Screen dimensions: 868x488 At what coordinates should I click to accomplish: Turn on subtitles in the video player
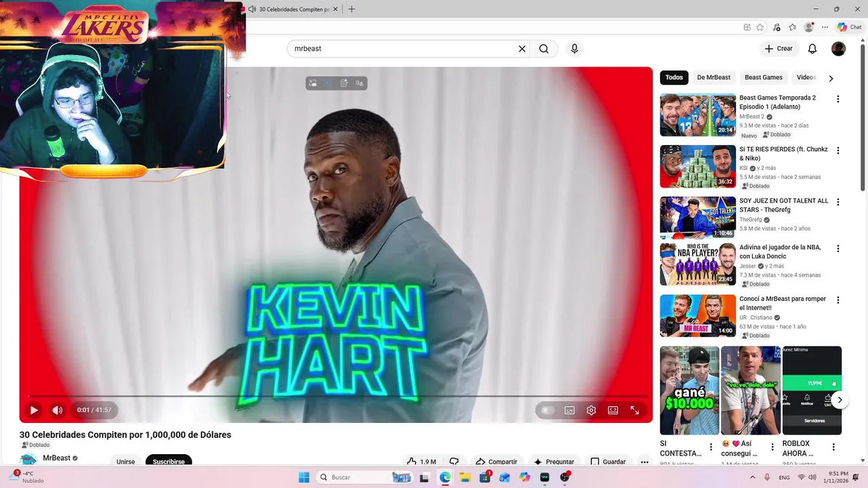570,410
